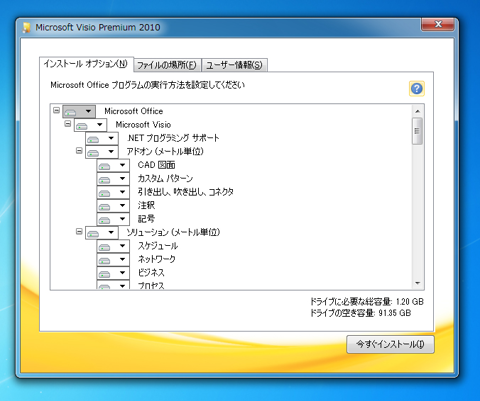This screenshot has height=401, width=480.
Task: Select the ビジネス item
Action: pyautogui.click(x=151, y=273)
